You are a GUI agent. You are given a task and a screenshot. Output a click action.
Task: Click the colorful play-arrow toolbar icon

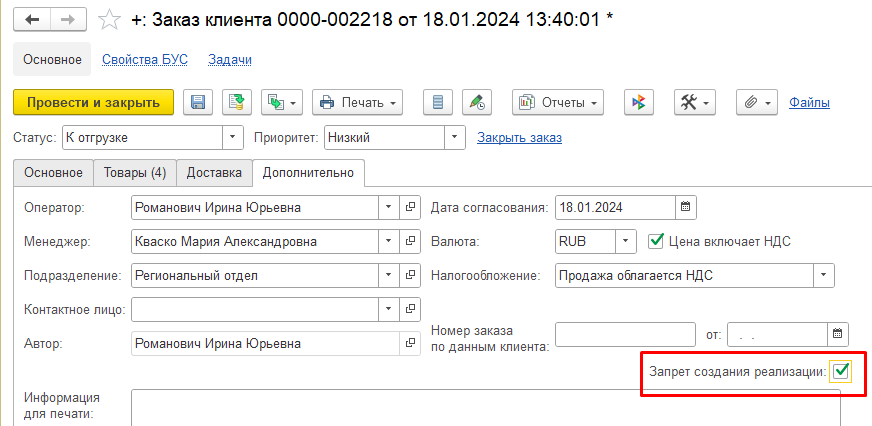639,102
